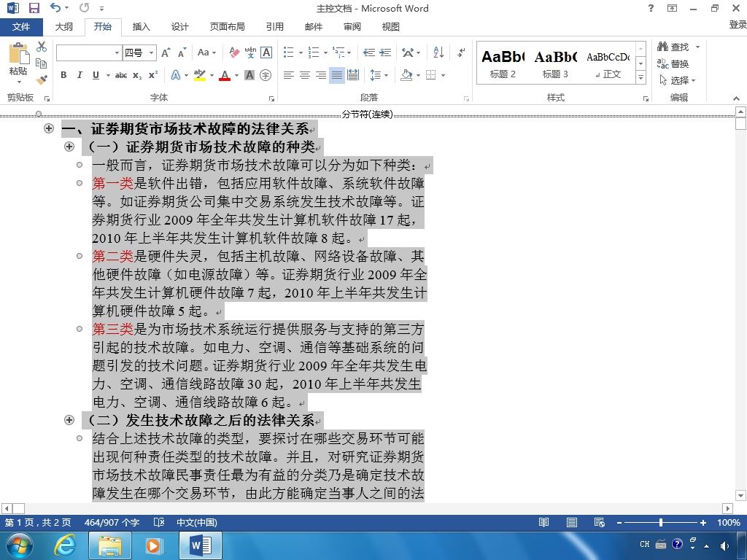Click the zoom slider handle
The height and width of the screenshot is (560, 747).
[x=661, y=522]
